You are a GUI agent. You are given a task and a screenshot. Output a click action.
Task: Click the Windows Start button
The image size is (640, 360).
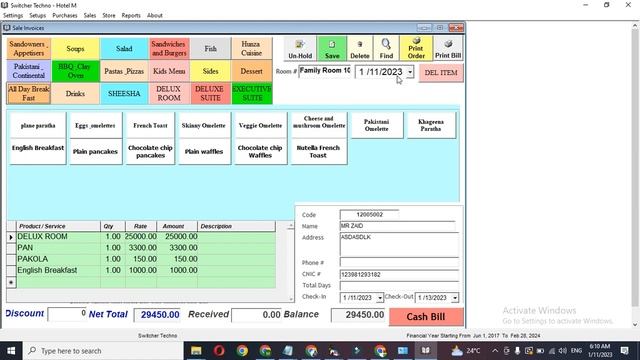pyautogui.click(x=11, y=351)
